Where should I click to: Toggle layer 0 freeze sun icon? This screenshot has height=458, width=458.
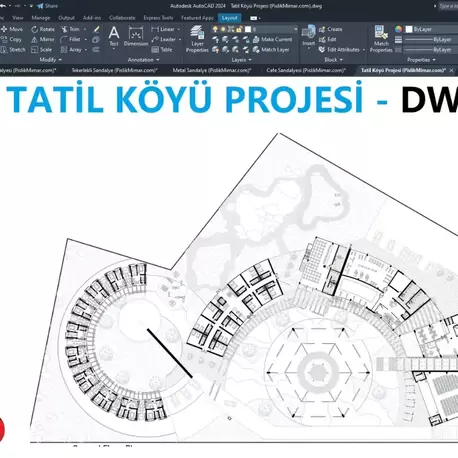click(x=223, y=29)
